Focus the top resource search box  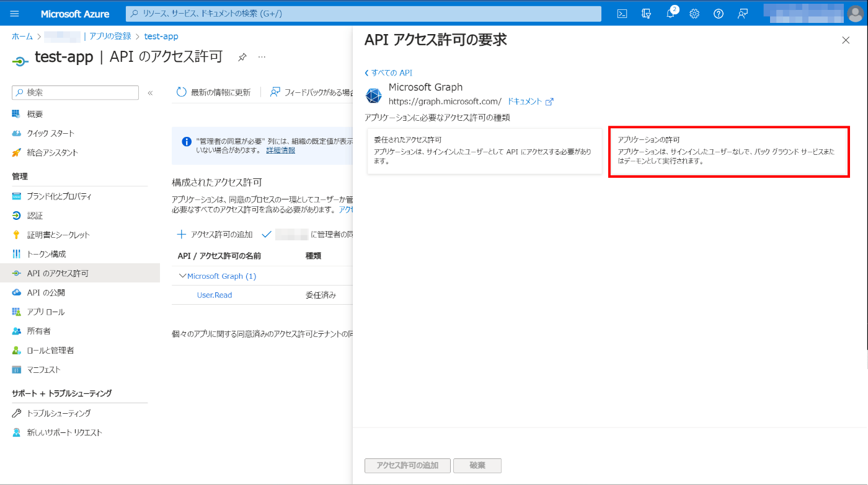(363, 14)
